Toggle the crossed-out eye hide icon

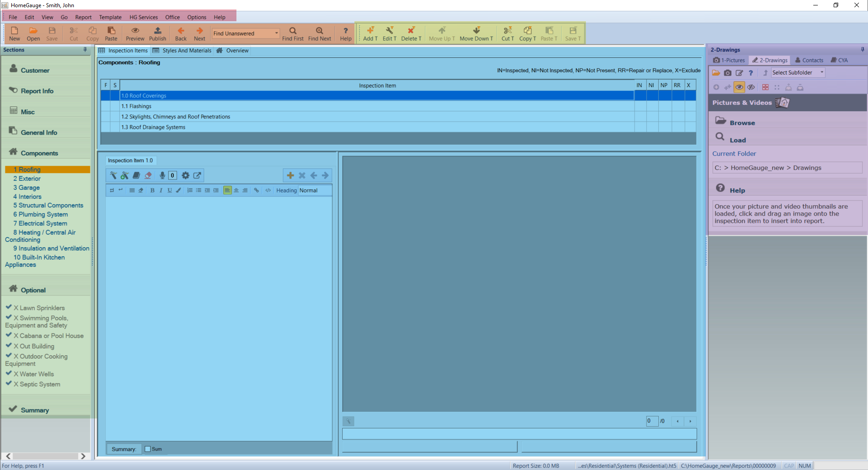[x=751, y=87]
